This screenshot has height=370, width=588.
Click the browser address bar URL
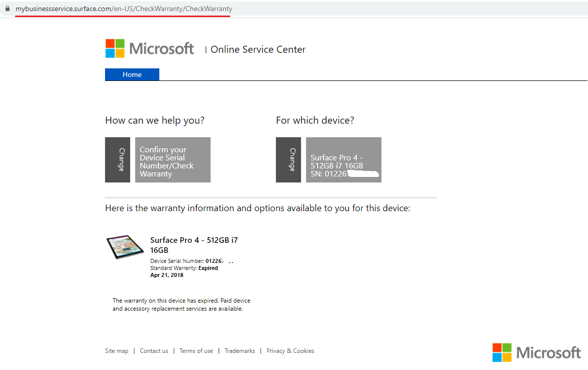coord(123,9)
